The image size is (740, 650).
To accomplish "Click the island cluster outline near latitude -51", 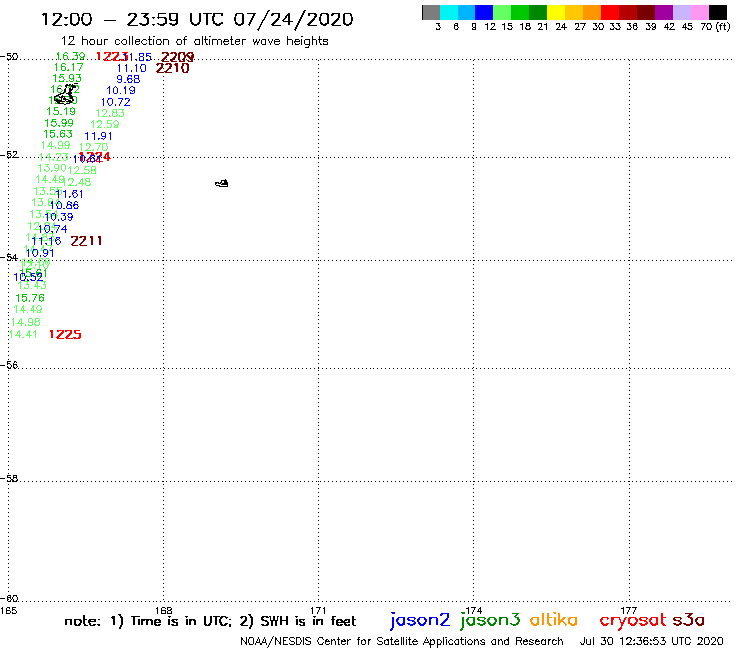I will point(65,95).
